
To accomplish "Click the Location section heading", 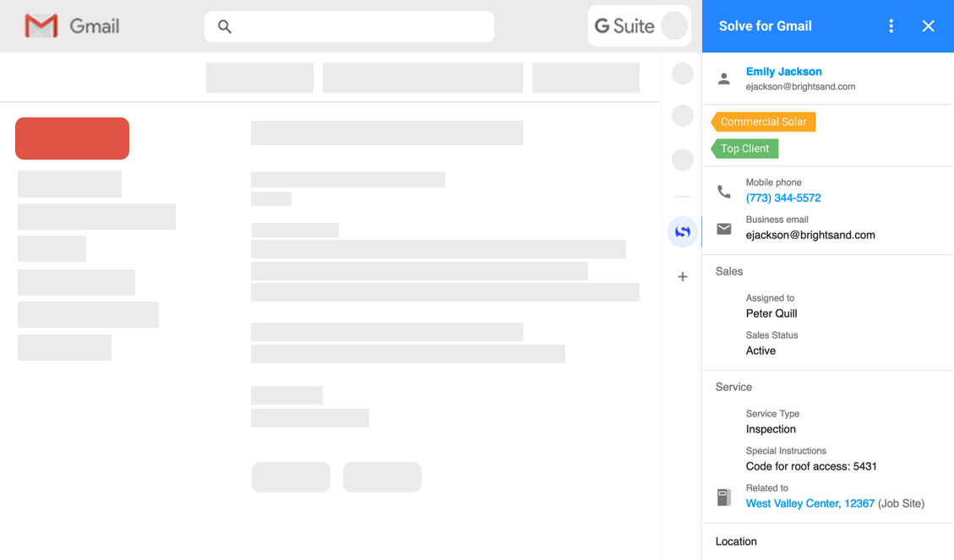I will [736, 541].
